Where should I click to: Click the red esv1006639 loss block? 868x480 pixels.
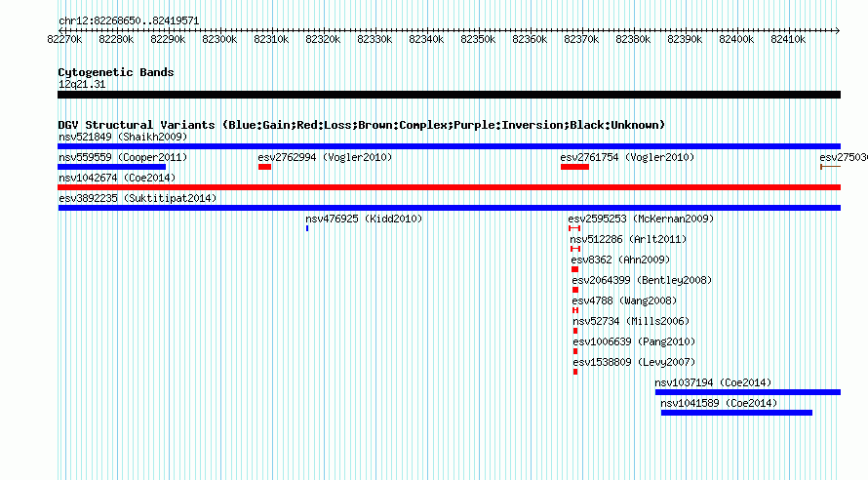[575, 351]
